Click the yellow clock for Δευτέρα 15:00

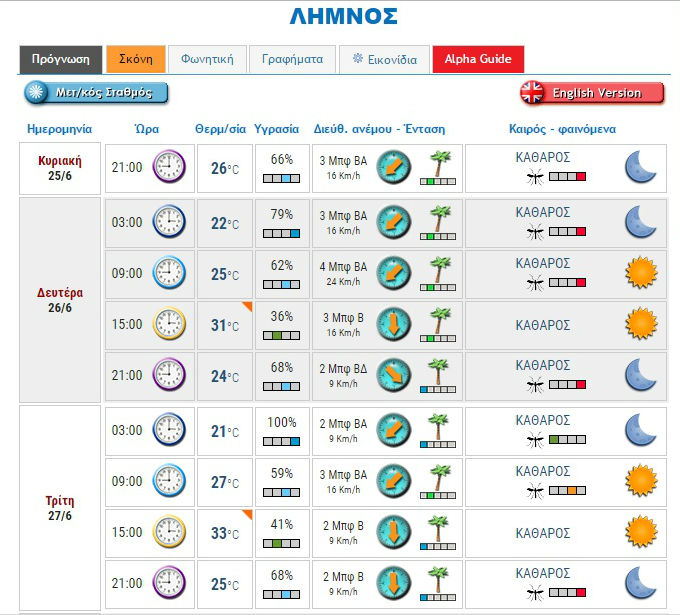(x=169, y=324)
